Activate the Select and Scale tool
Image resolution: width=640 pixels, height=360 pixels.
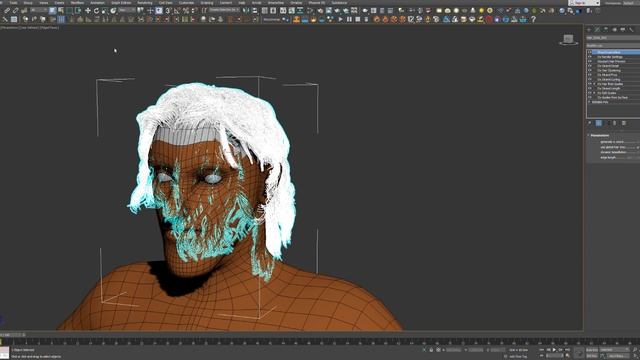pyautogui.click(x=105, y=10)
